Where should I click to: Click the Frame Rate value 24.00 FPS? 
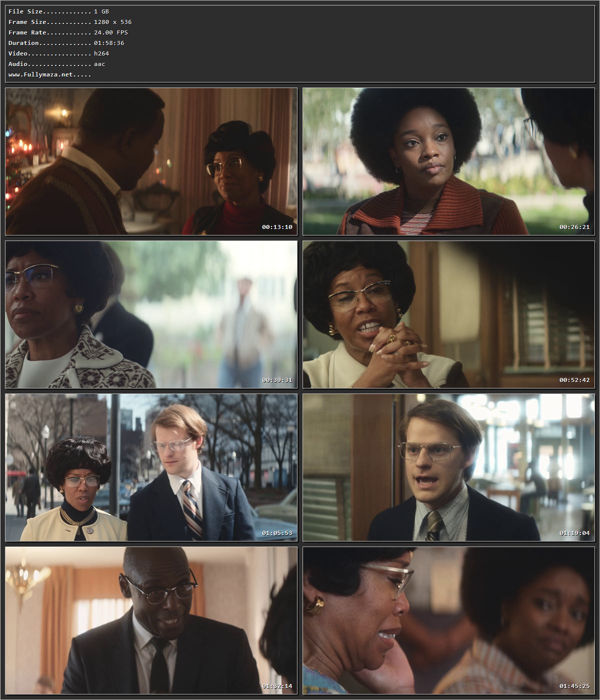[111, 32]
